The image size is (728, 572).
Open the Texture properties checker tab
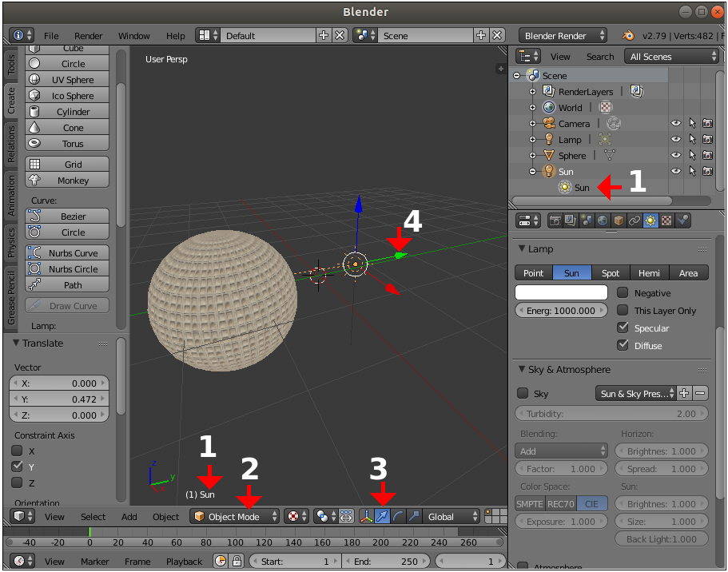tap(666, 220)
